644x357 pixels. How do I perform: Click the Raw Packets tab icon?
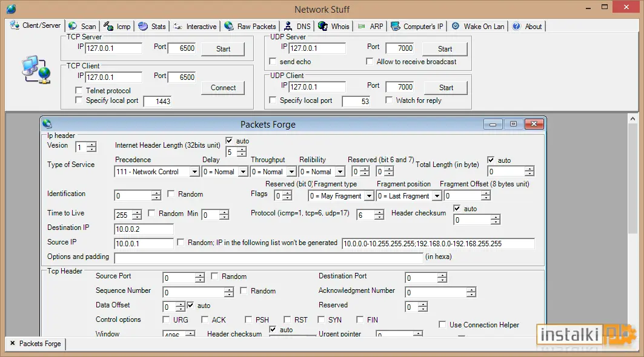point(229,26)
